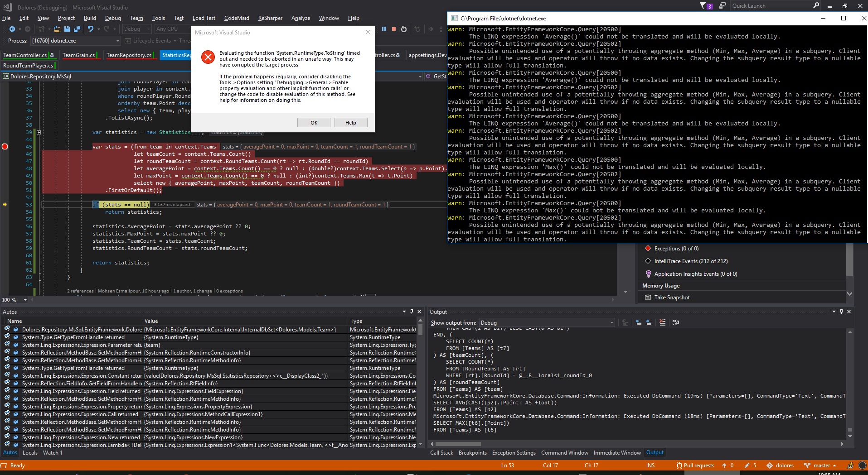Click Go to Previous Message icon
Screen dimensions: 868x475
coord(639,322)
